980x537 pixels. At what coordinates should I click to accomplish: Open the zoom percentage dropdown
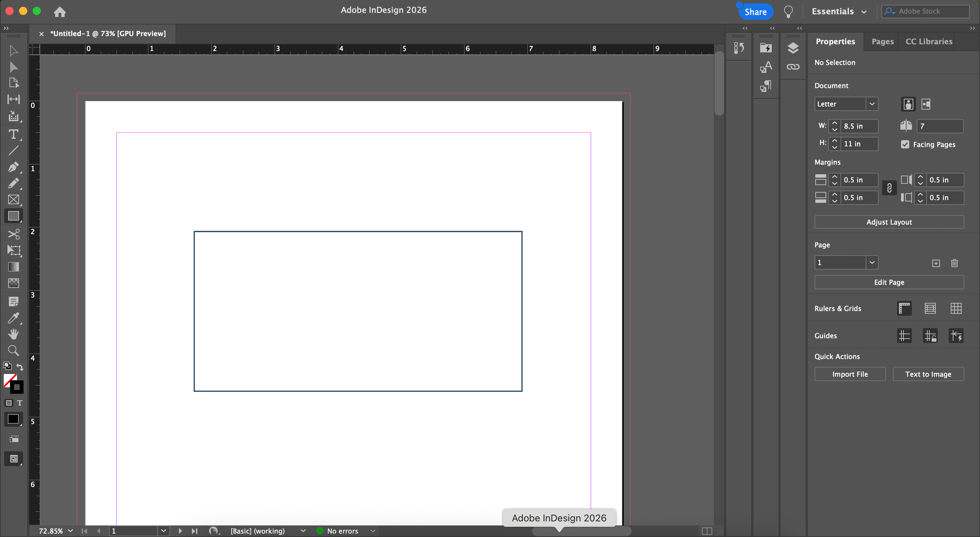pyautogui.click(x=70, y=531)
